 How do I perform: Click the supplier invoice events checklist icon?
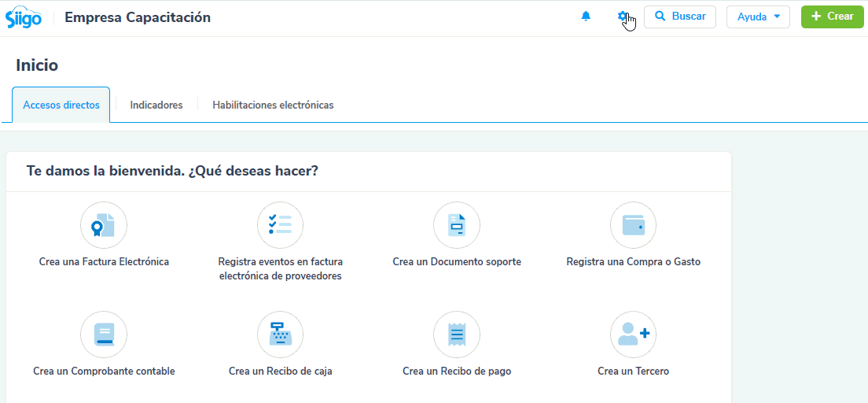(280, 225)
